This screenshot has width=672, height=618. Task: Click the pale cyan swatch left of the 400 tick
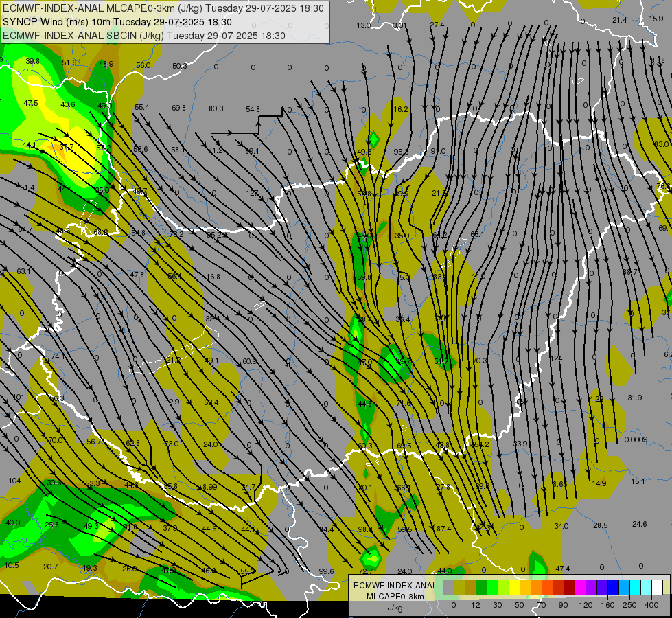pos(647,587)
